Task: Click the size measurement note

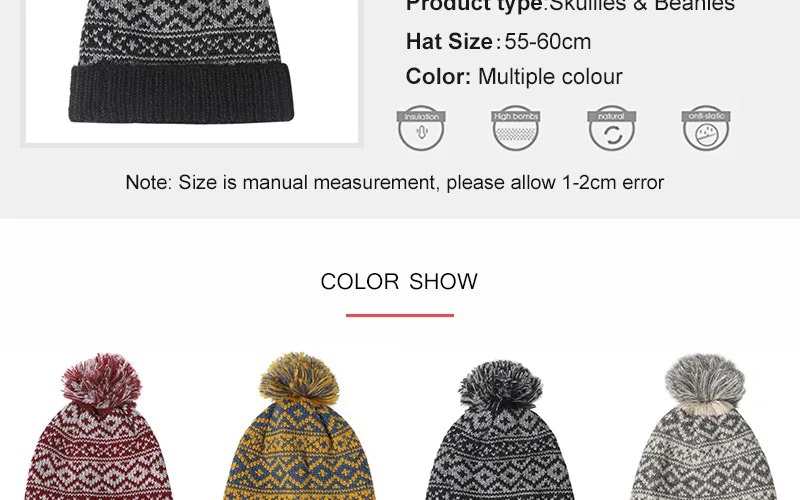Action: [x=394, y=183]
